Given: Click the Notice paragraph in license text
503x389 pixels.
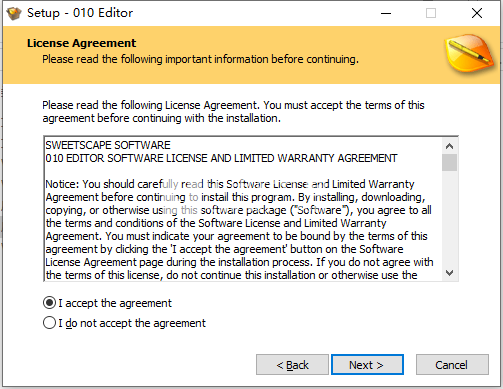Looking at the screenshot, I should 239,230.
